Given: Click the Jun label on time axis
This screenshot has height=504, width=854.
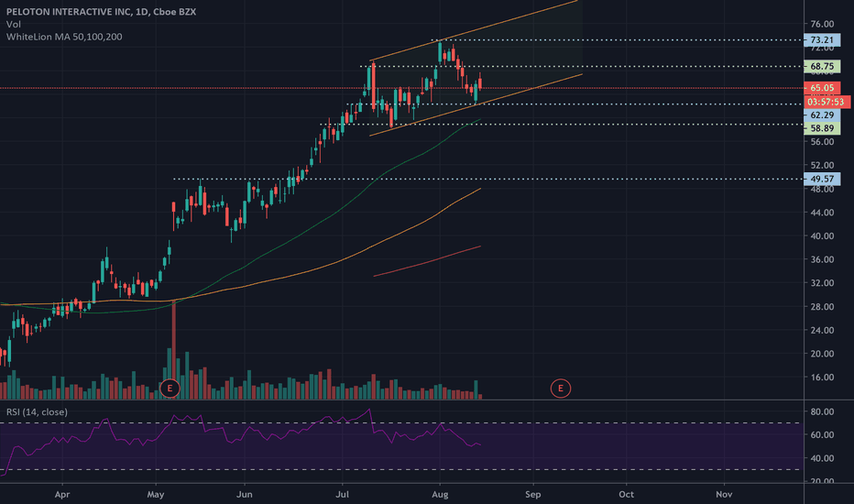Looking at the screenshot, I should click(245, 494).
